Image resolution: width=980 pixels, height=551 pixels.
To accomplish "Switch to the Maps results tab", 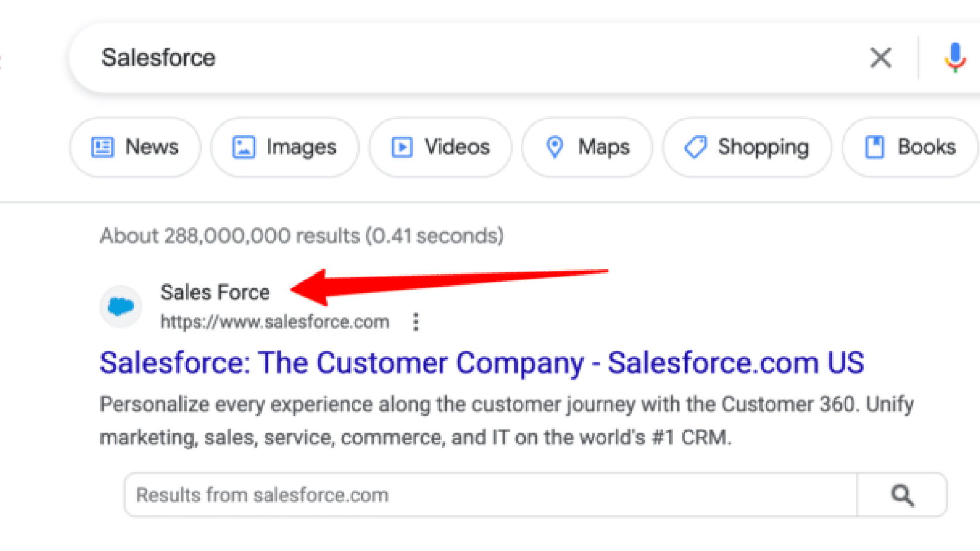I will 587,148.
